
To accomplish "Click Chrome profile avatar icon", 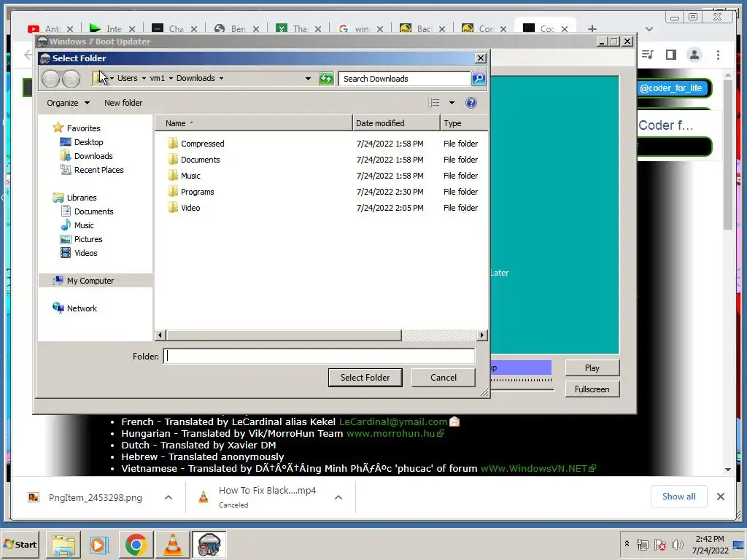I will [694, 55].
